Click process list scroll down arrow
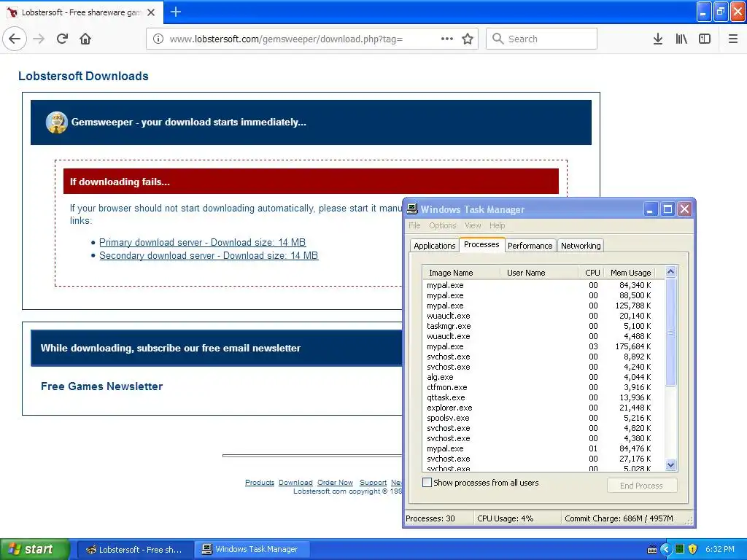 (671, 464)
